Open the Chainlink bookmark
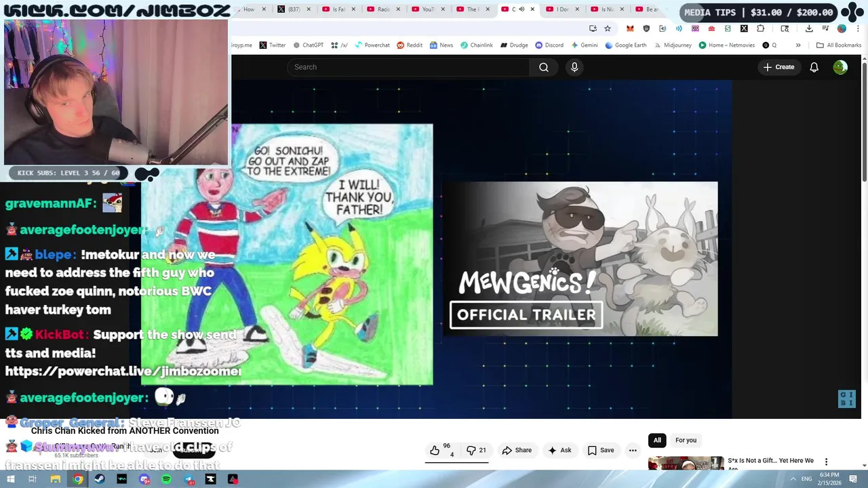Screen dimensions: 868x488 pos(477,45)
